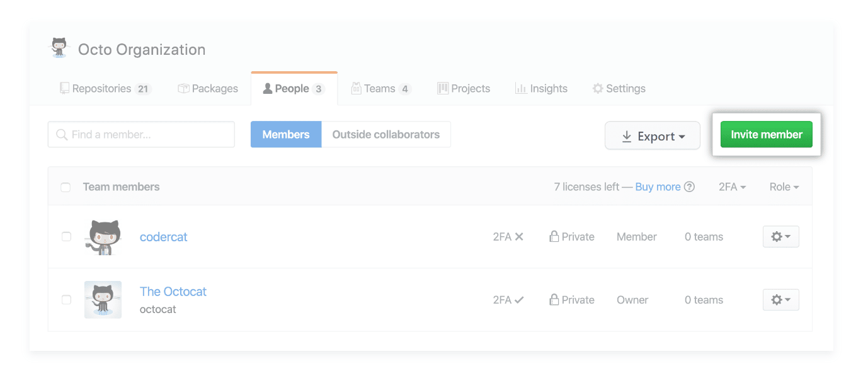This screenshot has height=371, width=868.
Task: Select The Octocat's row checkbox
Action: click(66, 300)
